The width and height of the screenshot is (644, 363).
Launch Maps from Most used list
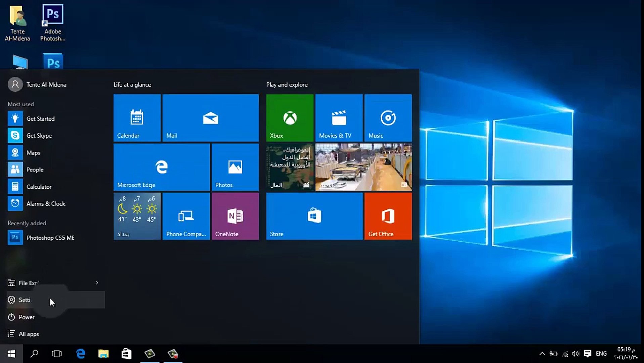(56, 153)
